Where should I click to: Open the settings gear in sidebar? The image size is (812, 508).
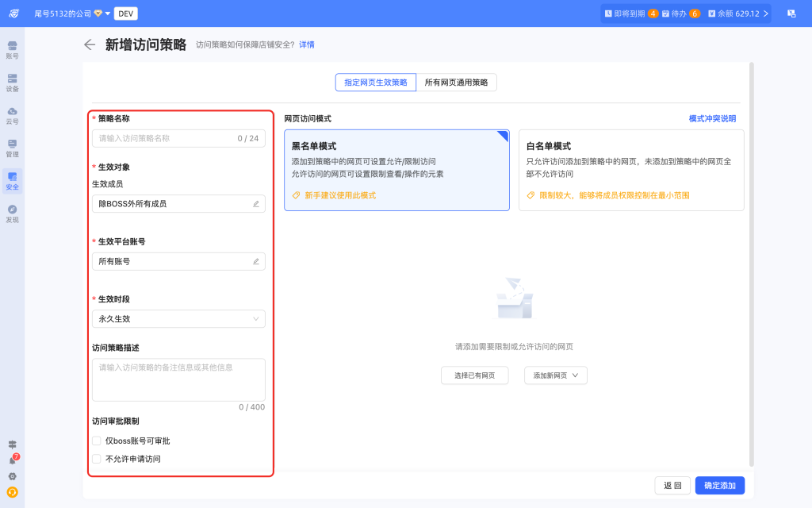12,476
